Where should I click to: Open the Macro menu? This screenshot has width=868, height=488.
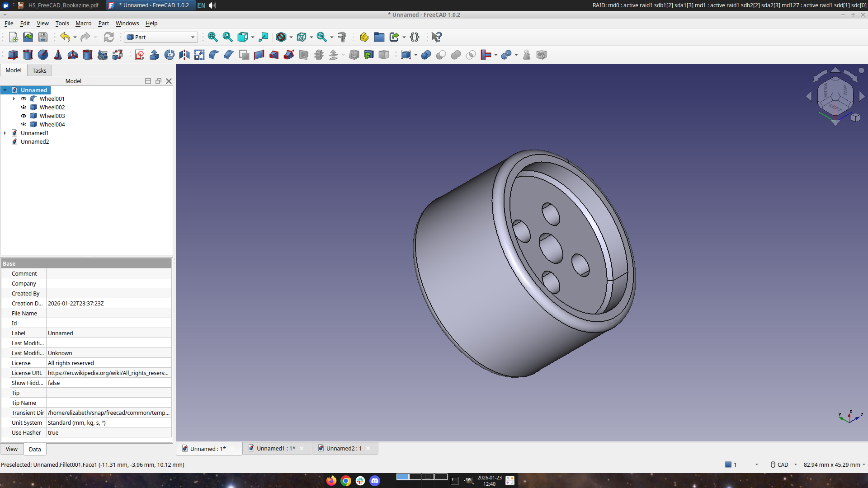coord(83,23)
